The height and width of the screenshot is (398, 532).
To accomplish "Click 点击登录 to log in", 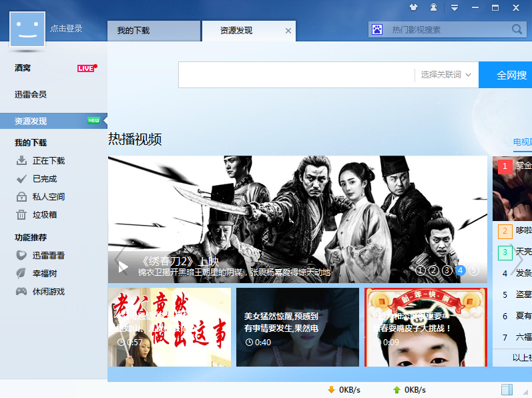I will (66, 29).
